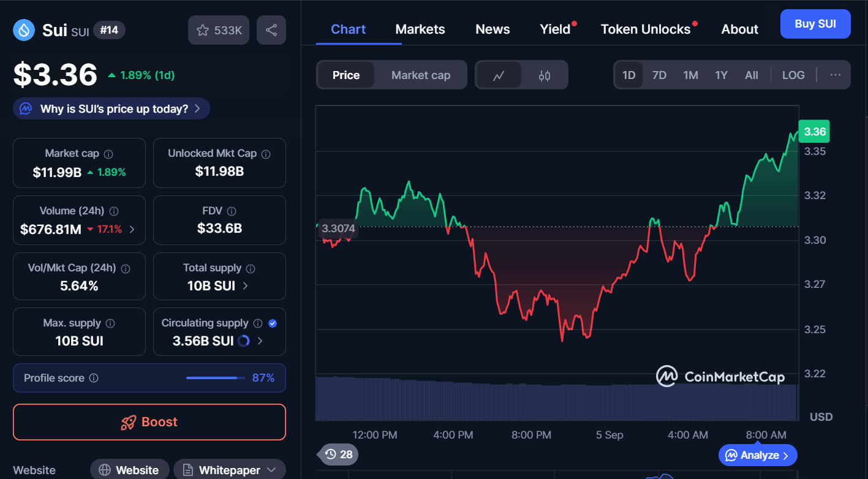Add Sui to watchlist via star button
Screen dimensions: 868x479
[219, 30]
